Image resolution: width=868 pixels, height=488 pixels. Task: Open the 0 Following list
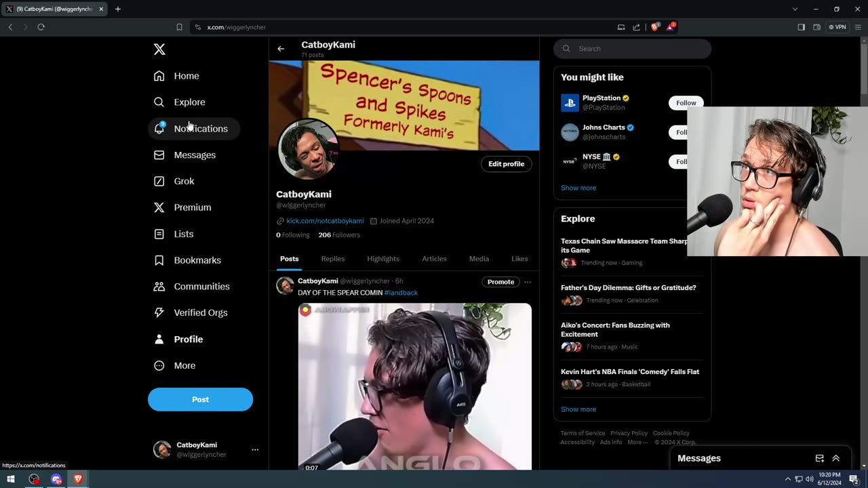292,235
